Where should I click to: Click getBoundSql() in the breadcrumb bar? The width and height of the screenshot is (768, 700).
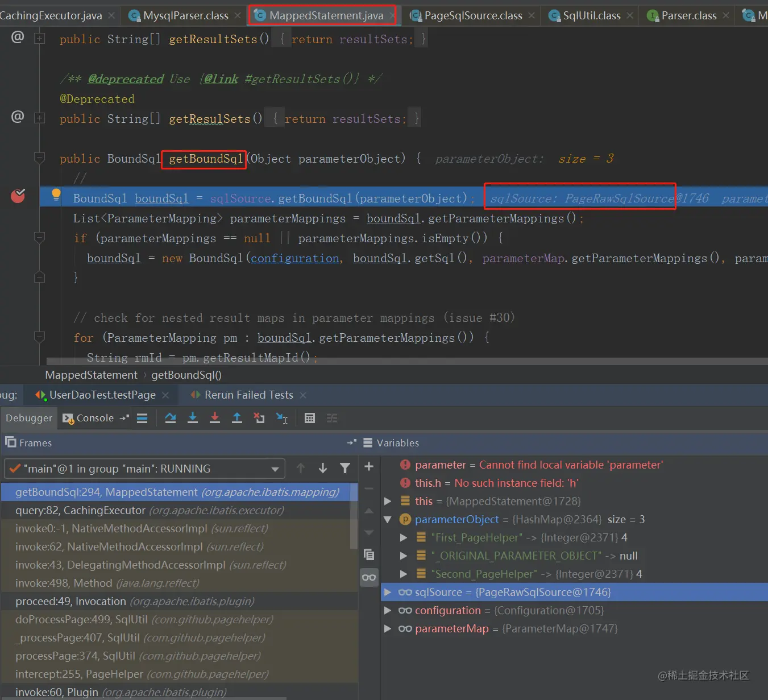(186, 375)
